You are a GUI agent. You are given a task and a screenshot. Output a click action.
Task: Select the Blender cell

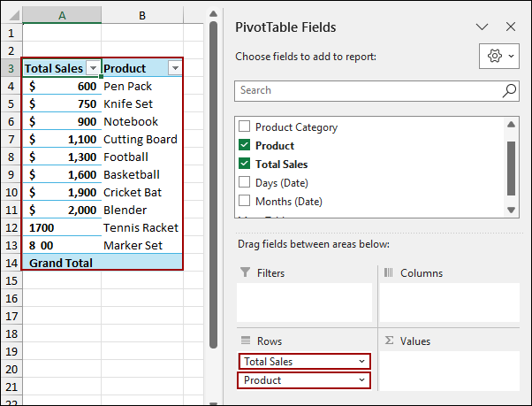[142, 210]
